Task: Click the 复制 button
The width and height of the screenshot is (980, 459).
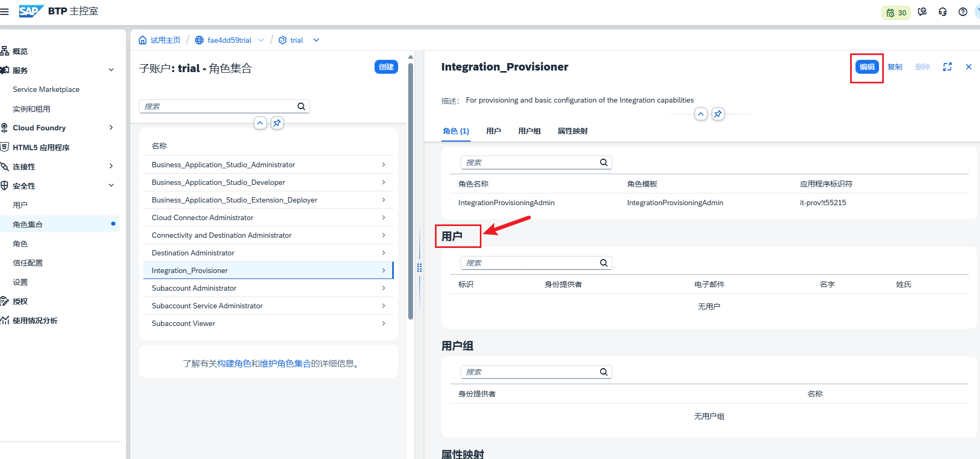Action: [895, 67]
